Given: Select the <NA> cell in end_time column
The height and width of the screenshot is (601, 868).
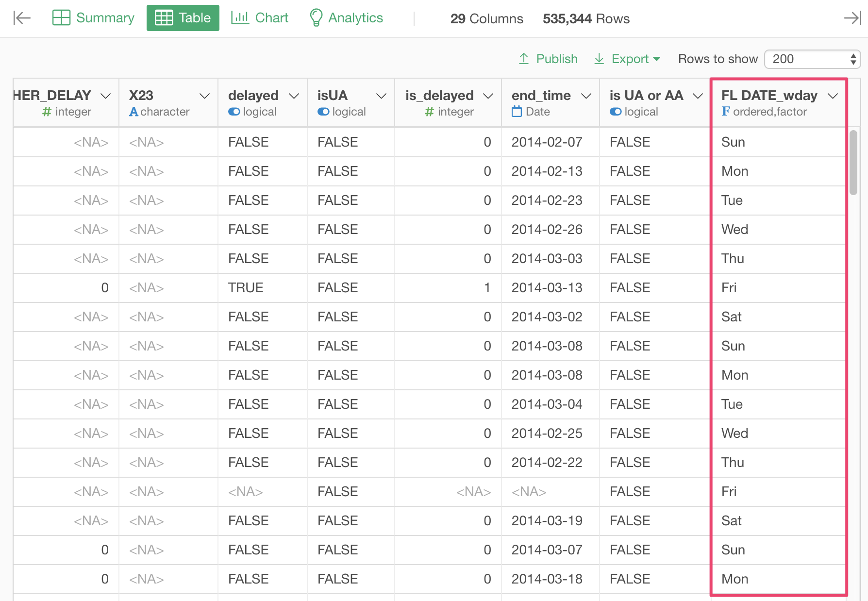Looking at the screenshot, I should pos(551,492).
